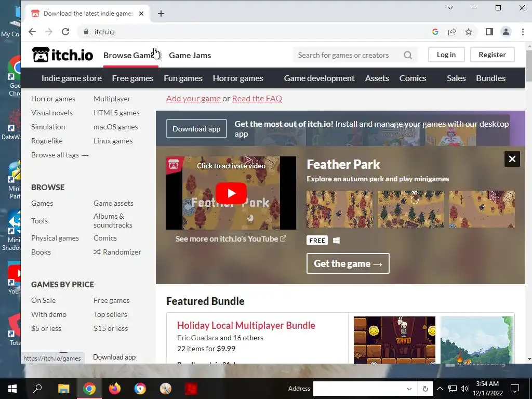
Task: Play the Feather Park YouTube video
Action: (x=231, y=193)
